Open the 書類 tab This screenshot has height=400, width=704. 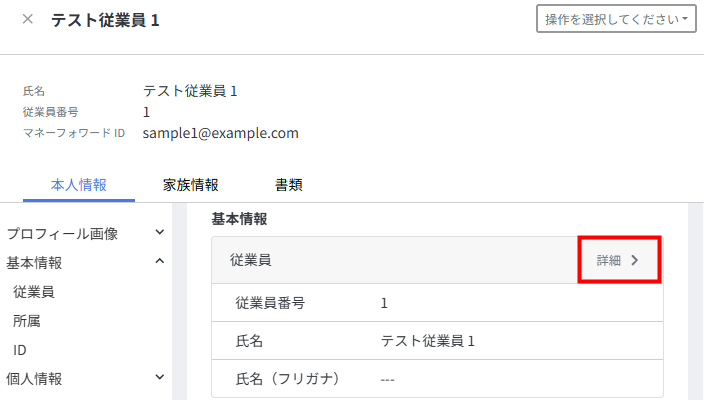289,184
